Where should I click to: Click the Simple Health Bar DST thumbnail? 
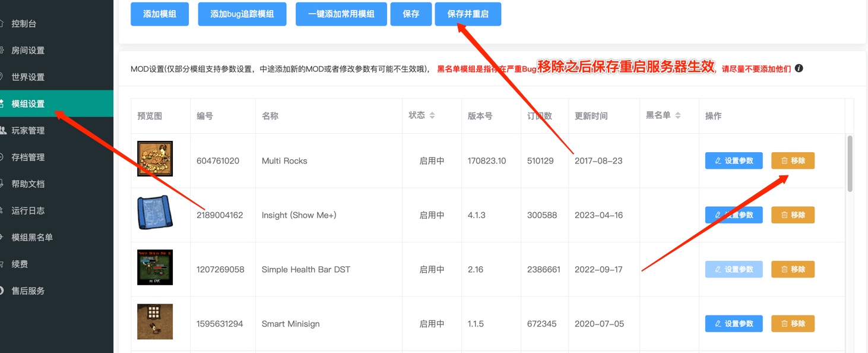[155, 267]
